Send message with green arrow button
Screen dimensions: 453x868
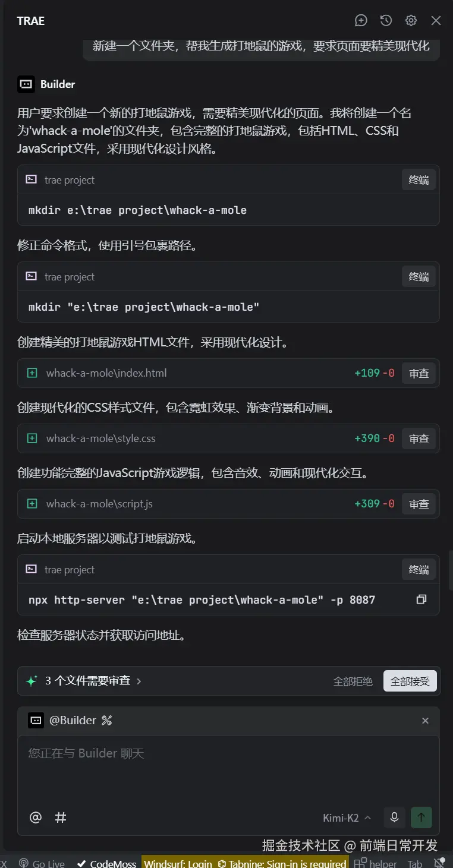421,818
